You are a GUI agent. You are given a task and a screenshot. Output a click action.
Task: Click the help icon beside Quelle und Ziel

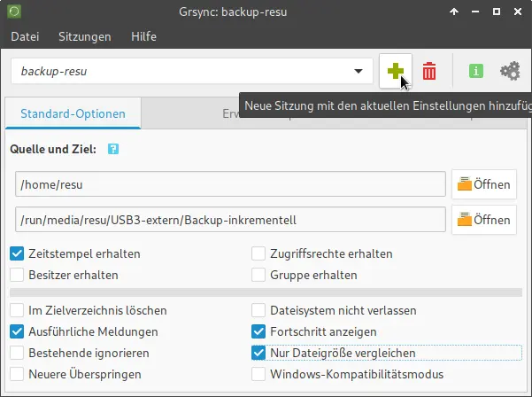point(112,150)
